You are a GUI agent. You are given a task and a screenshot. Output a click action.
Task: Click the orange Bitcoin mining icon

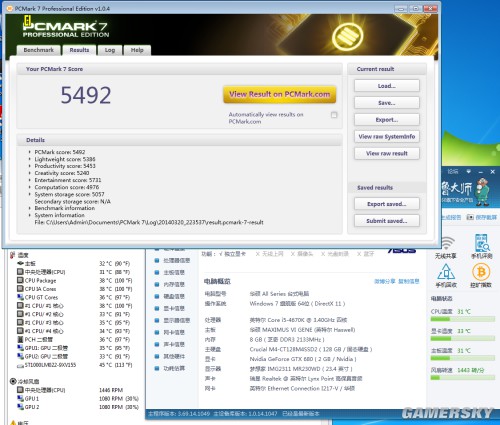click(481, 272)
